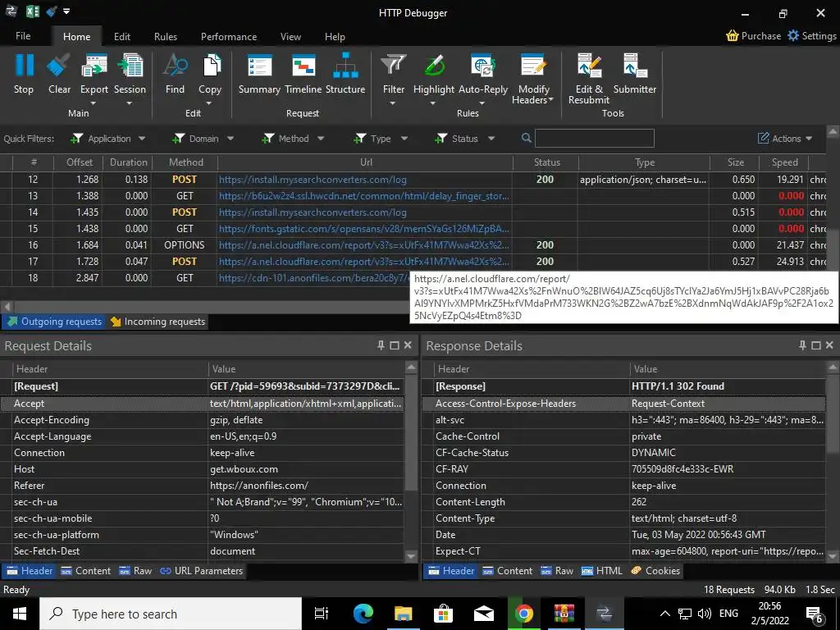This screenshot has width=840, height=630.
Task: Sort by the Duration column header
Action: tap(128, 162)
